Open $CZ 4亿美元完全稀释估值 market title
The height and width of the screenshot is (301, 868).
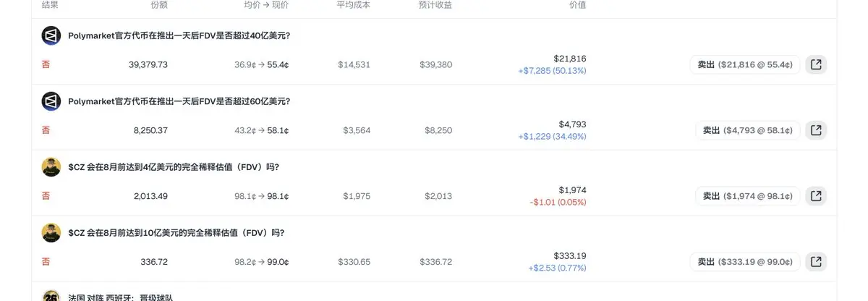tap(174, 167)
